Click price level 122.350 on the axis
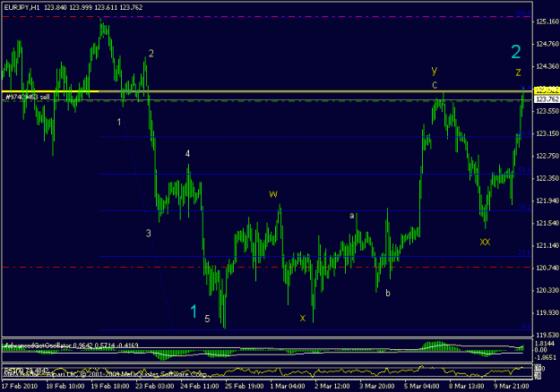The image size is (560, 392). (x=547, y=178)
